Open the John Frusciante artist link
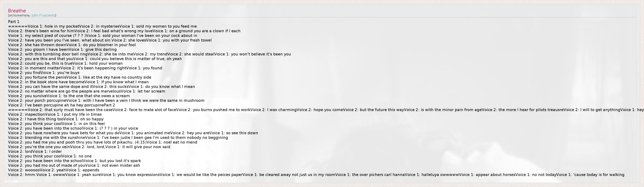Screen dimensions: 644x187 pos(43,15)
